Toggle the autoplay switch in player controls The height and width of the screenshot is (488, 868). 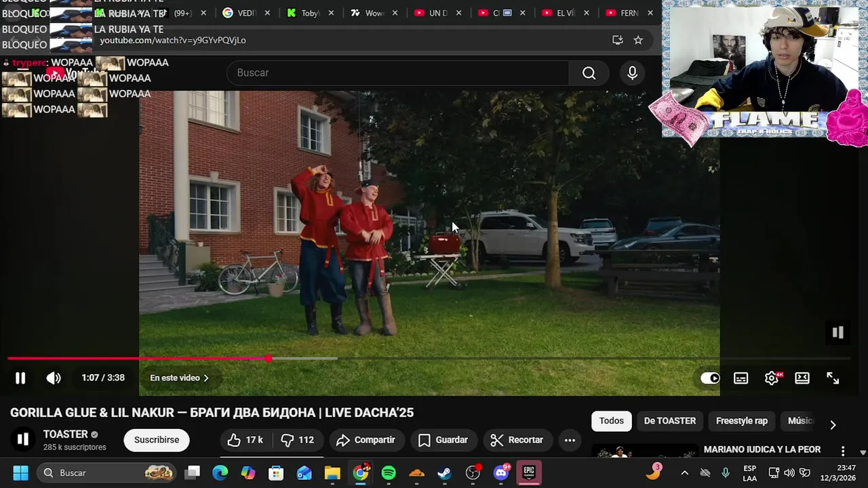710,378
